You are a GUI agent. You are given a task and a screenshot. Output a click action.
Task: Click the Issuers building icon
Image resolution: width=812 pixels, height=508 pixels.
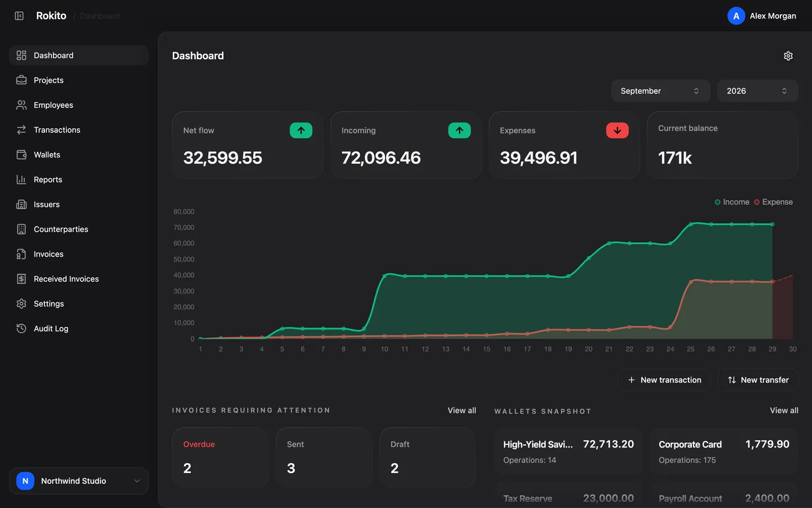point(21,204)
